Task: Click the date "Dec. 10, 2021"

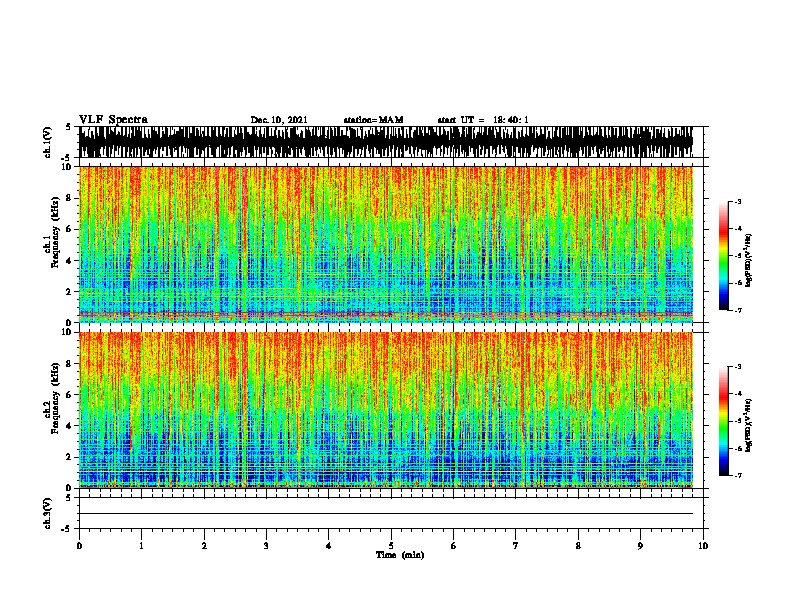Action: (x=279, y=120)
